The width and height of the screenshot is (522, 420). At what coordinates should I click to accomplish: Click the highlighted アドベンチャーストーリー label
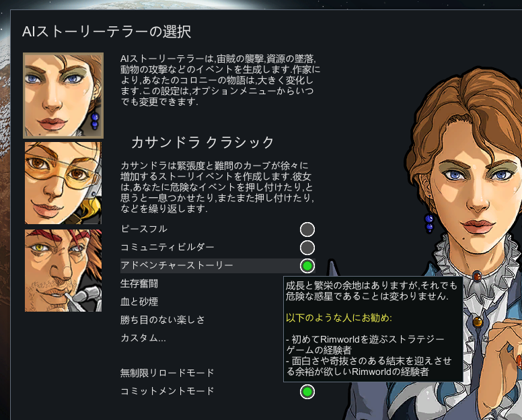coord(177,265)
